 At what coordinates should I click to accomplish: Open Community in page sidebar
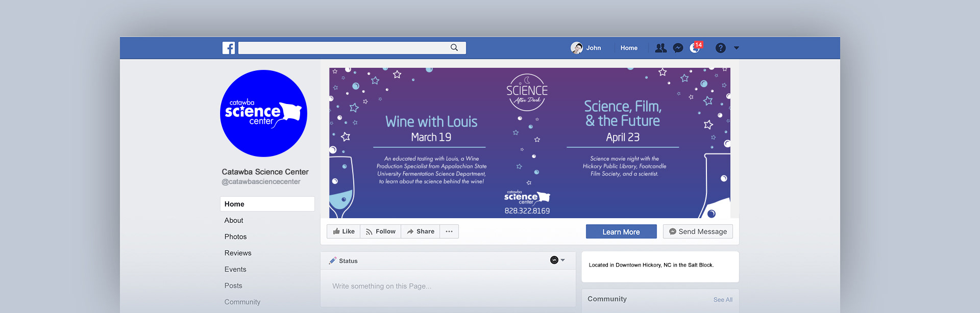242,302
